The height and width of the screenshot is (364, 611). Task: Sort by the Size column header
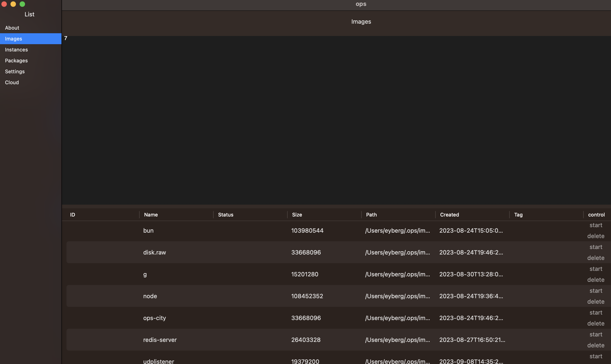pyautogui.click(x=297, y=215)
